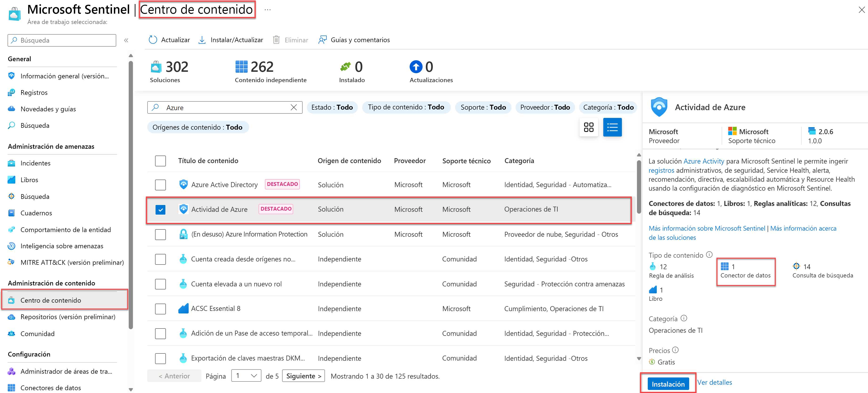Click the MITRE ATT&CK icon

12,262
